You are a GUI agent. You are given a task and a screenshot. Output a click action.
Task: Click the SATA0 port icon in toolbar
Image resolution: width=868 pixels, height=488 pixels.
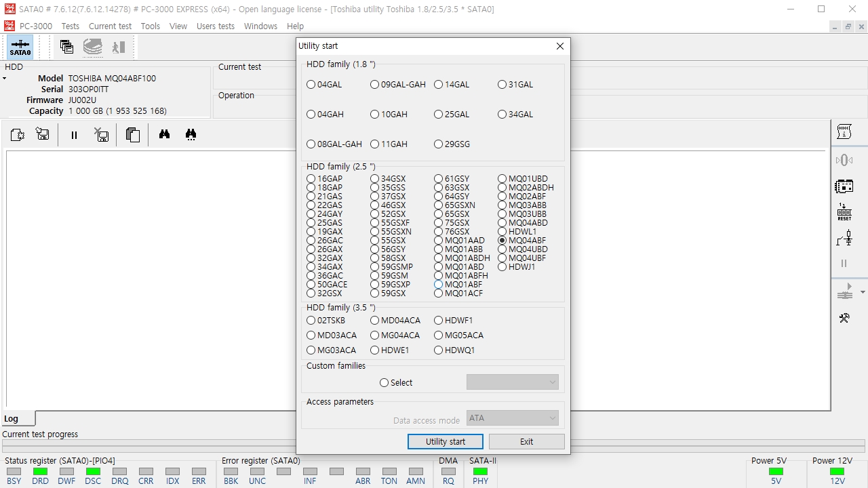[20, 47]
